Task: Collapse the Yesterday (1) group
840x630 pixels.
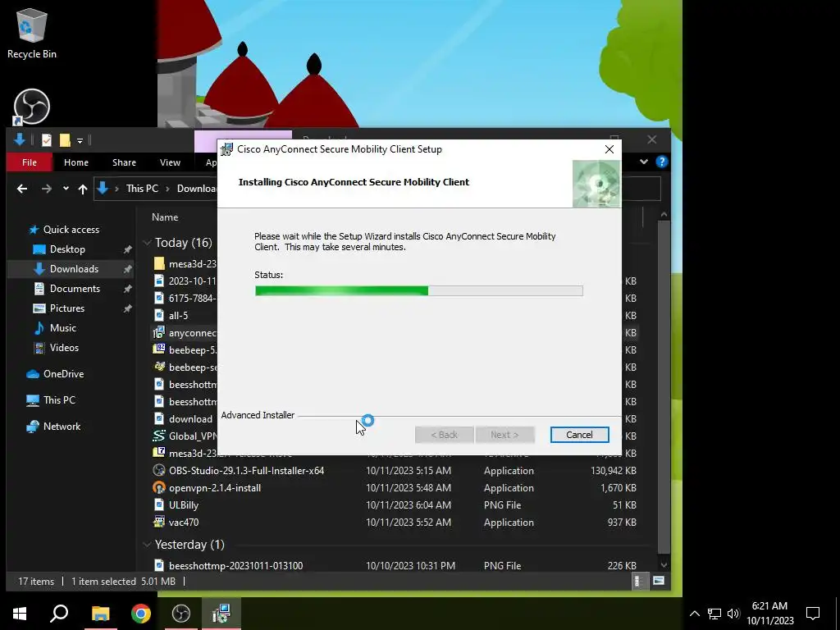Action: (x=147, y=545)
